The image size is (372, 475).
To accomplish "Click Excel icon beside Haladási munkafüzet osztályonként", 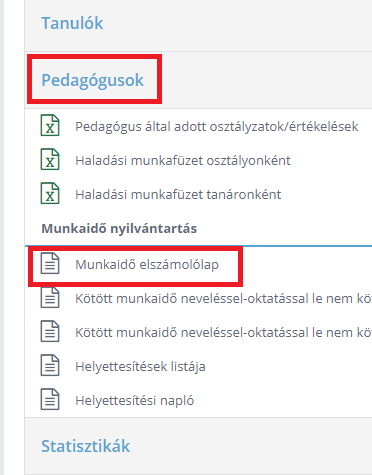I will click(50, 159).
